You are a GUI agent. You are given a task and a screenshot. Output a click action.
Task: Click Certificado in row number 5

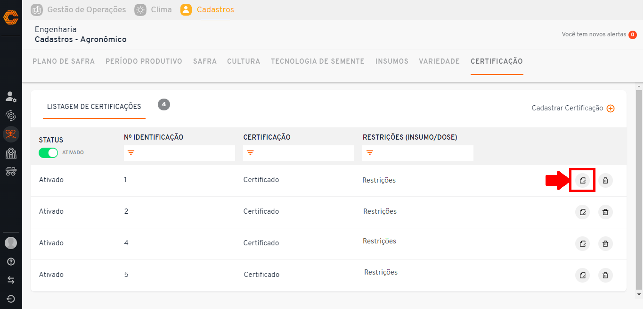click(261, 275)
